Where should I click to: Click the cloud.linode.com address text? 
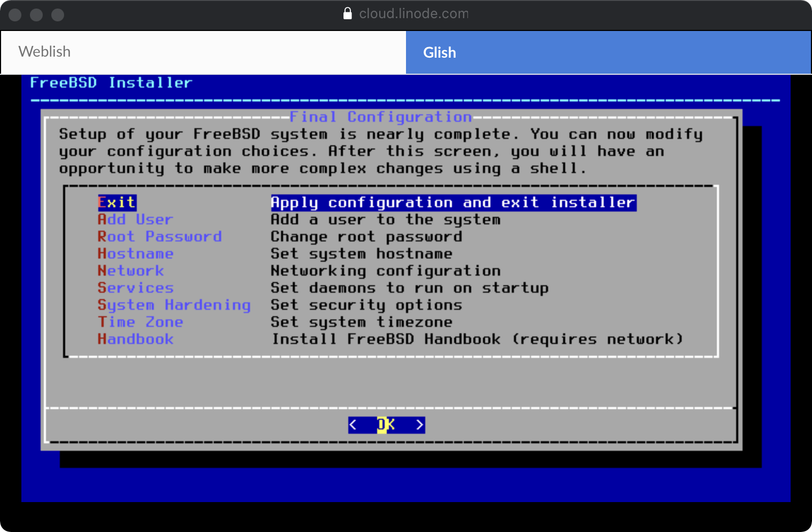[413, 13]
